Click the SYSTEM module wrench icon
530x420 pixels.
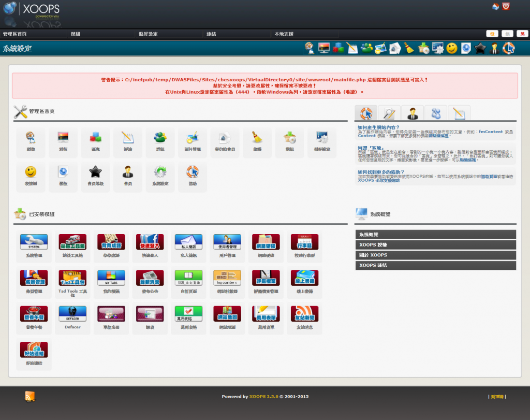(34, 242)
